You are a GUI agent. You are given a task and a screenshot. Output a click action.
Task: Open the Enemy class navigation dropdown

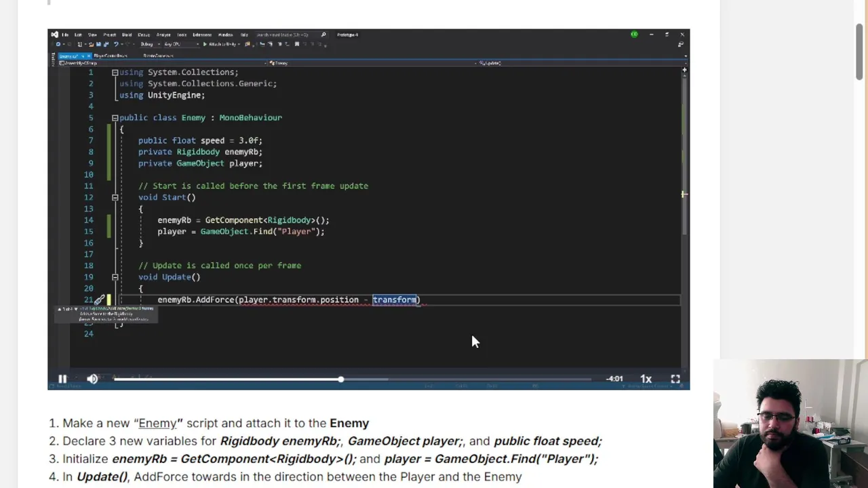[372, 63]
